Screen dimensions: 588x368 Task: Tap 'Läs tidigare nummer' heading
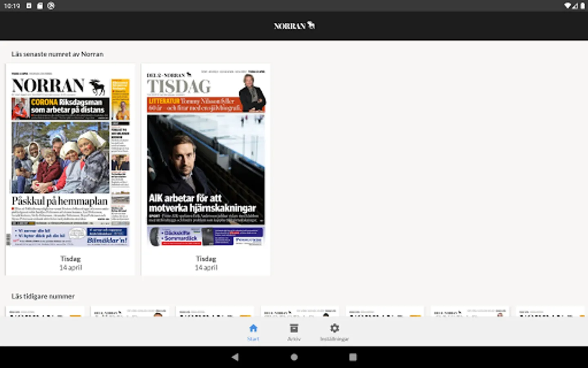(x=43, y=296)
